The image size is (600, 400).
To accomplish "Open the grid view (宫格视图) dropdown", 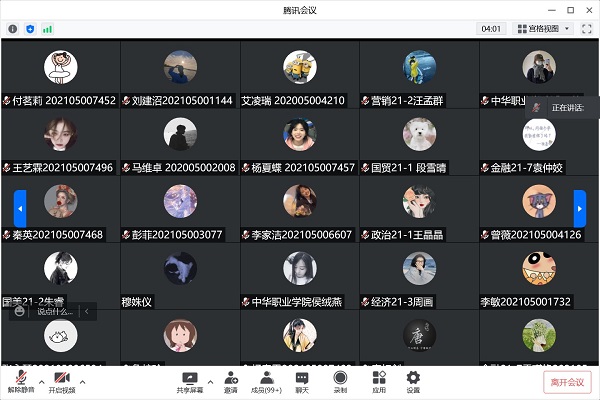I will click(x=543, y=29).
